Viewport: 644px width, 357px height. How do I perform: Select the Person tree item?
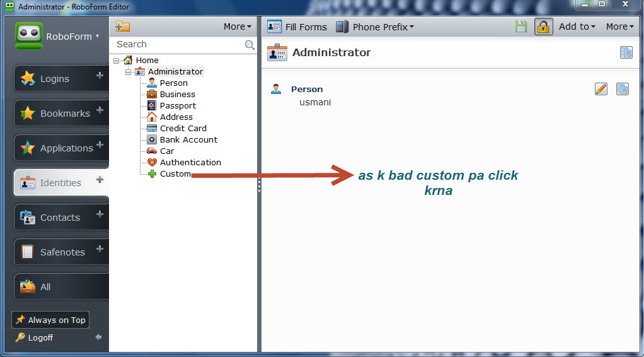pos(174,83)
